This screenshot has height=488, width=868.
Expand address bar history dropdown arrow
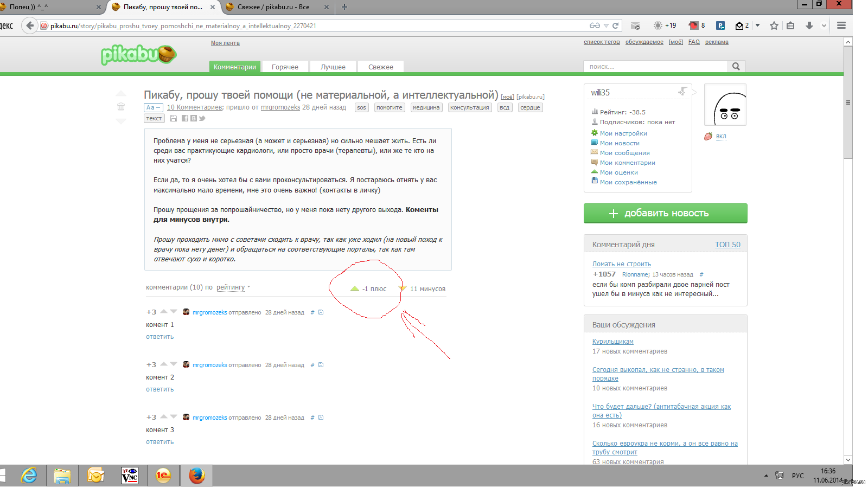[606, 25]
